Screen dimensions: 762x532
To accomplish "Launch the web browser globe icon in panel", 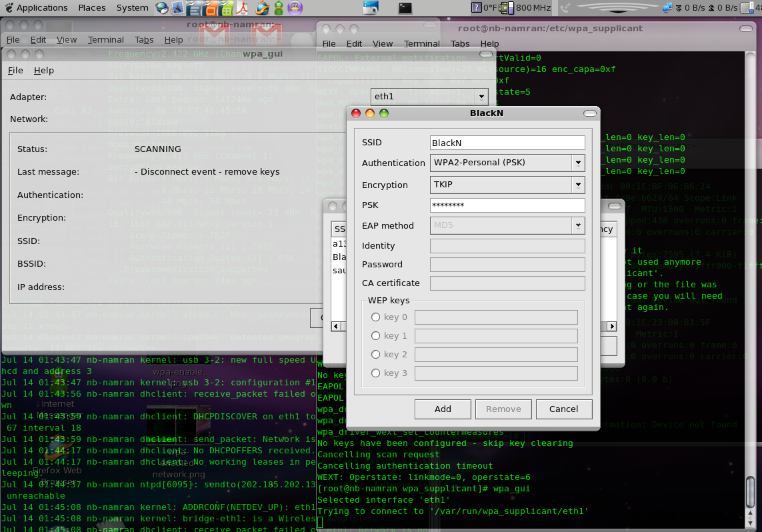I will (162, 8).
